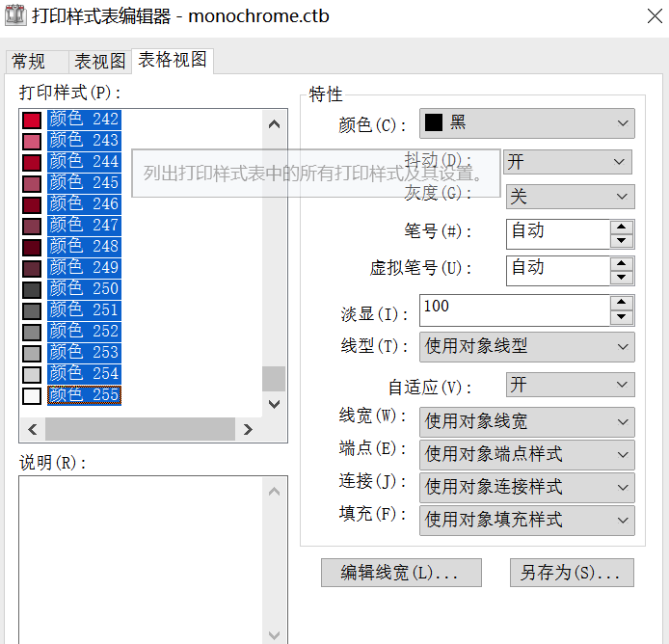Increase 笔号(#) with the up arrow
This screenshot has width=669, height=644.
tap(622, 228)
